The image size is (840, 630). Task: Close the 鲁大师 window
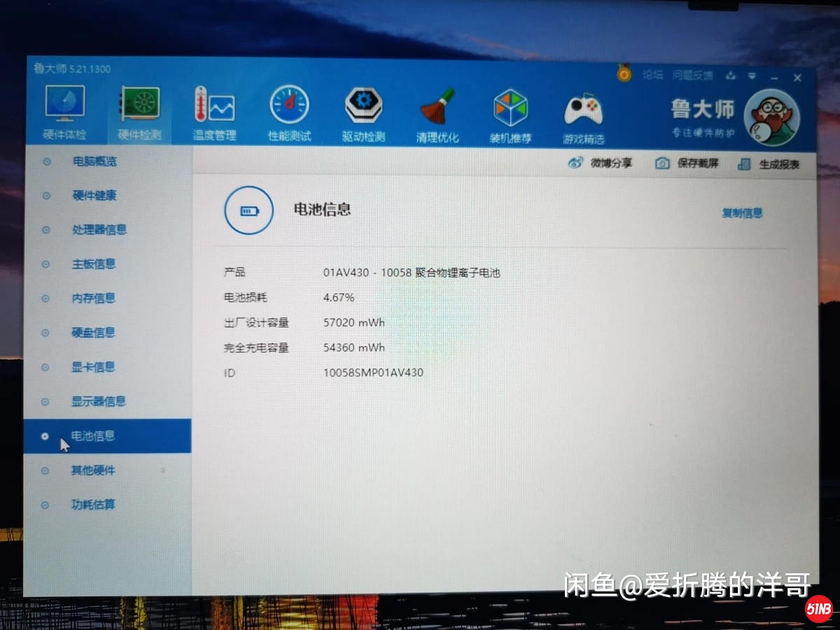797,78
